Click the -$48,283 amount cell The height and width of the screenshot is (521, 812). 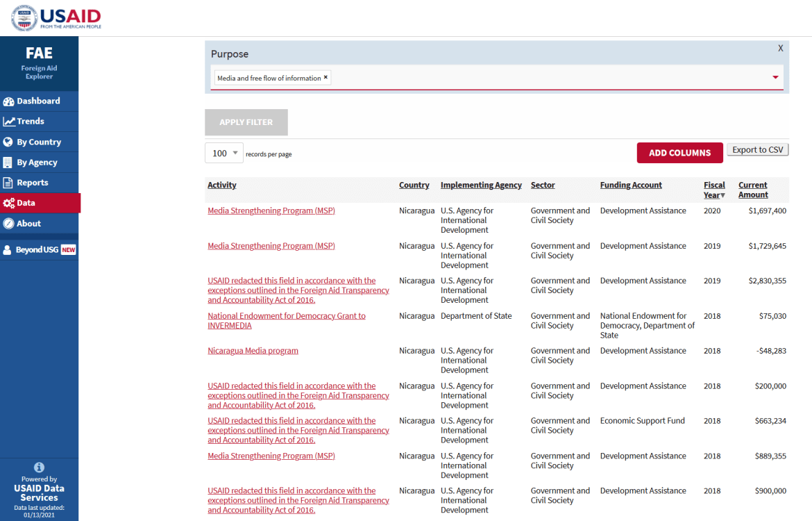pos(771,350)
